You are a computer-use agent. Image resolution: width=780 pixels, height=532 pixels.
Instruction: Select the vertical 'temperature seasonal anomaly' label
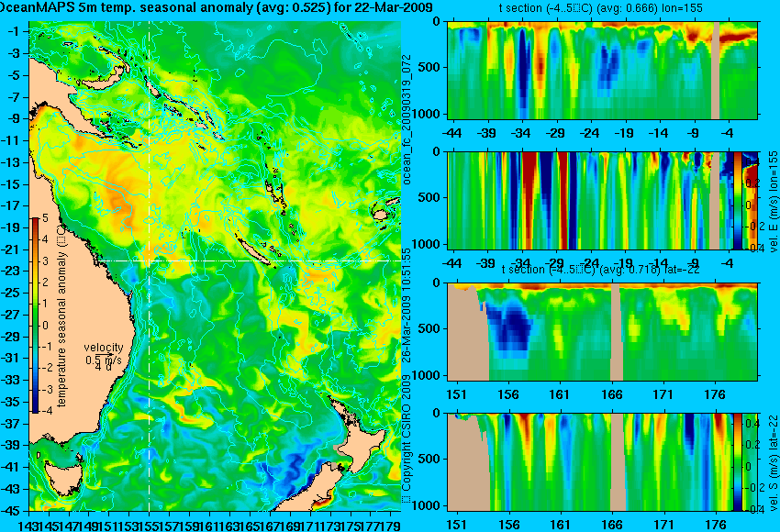pos(61,316)
